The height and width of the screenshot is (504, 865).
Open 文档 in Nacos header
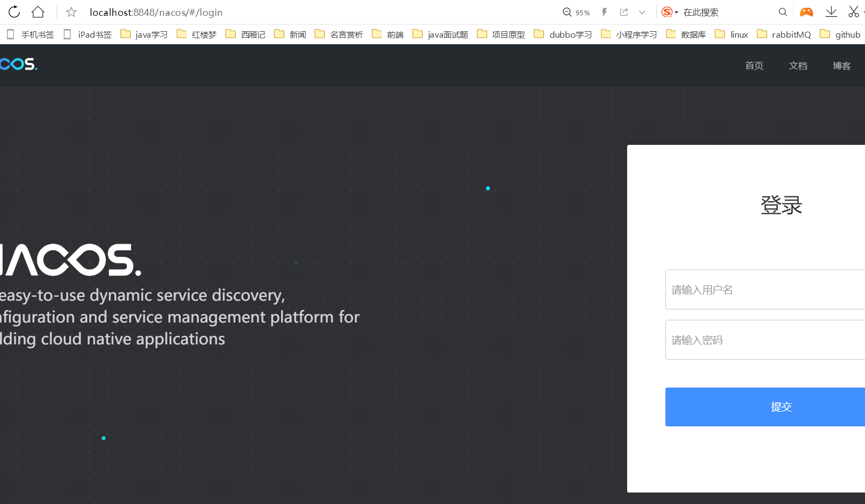coord(798,66)
